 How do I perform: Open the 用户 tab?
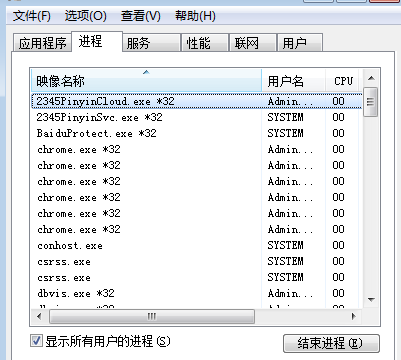(x=300, y=43)
